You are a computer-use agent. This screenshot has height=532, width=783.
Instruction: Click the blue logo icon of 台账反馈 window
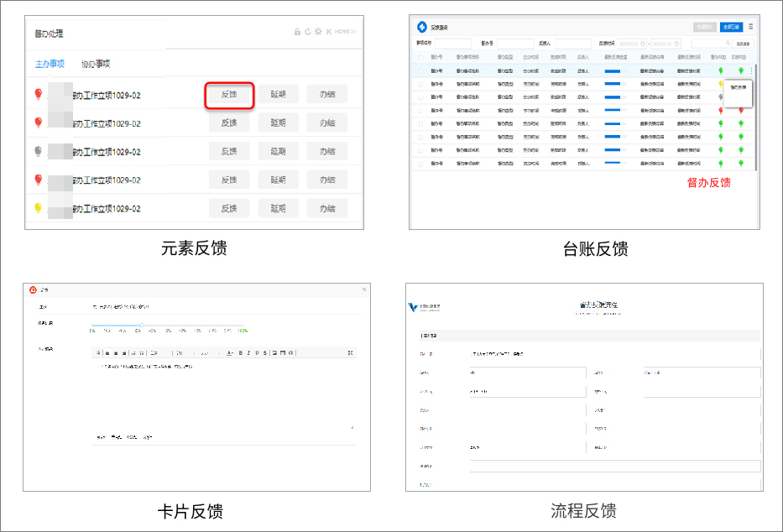pos(422,27)
